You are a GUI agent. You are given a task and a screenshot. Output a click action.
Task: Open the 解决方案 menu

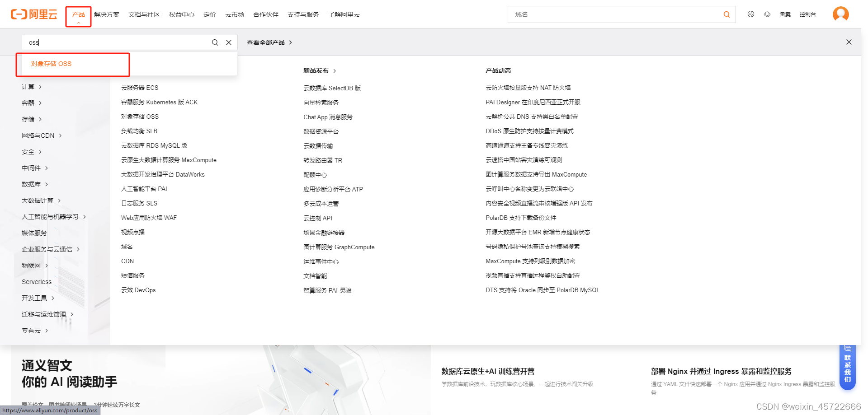point(107,14)
